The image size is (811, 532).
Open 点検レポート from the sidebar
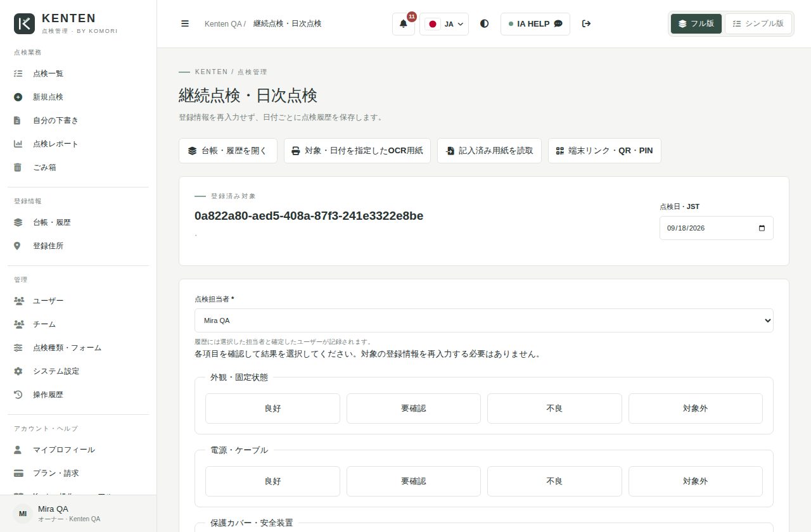(x=79, y=144)
